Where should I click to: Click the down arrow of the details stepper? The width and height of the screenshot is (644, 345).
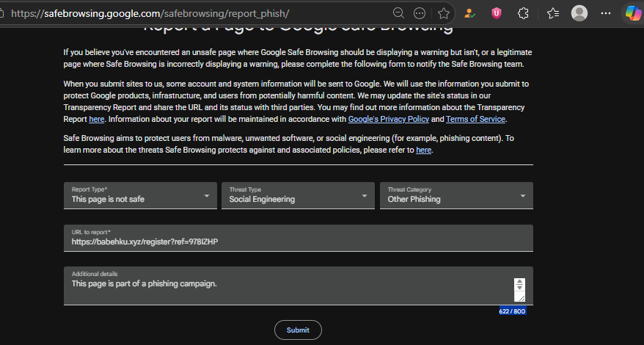(519, 287)
